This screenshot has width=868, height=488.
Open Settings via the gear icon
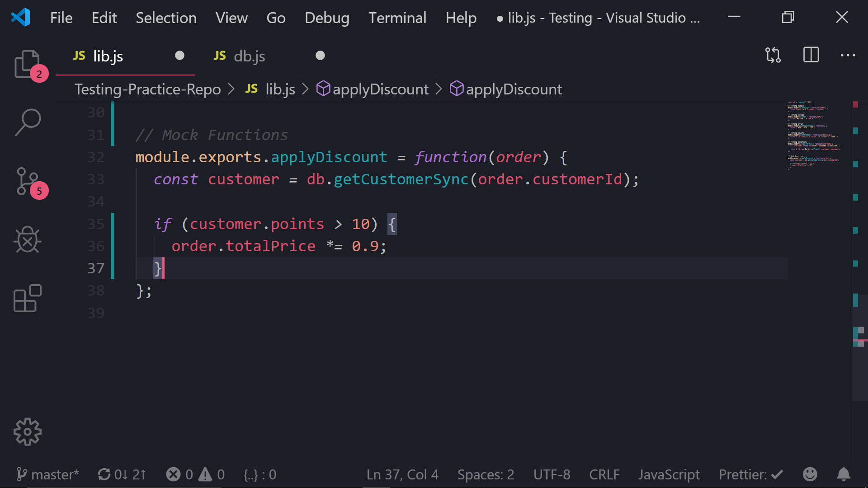point(27,432)
